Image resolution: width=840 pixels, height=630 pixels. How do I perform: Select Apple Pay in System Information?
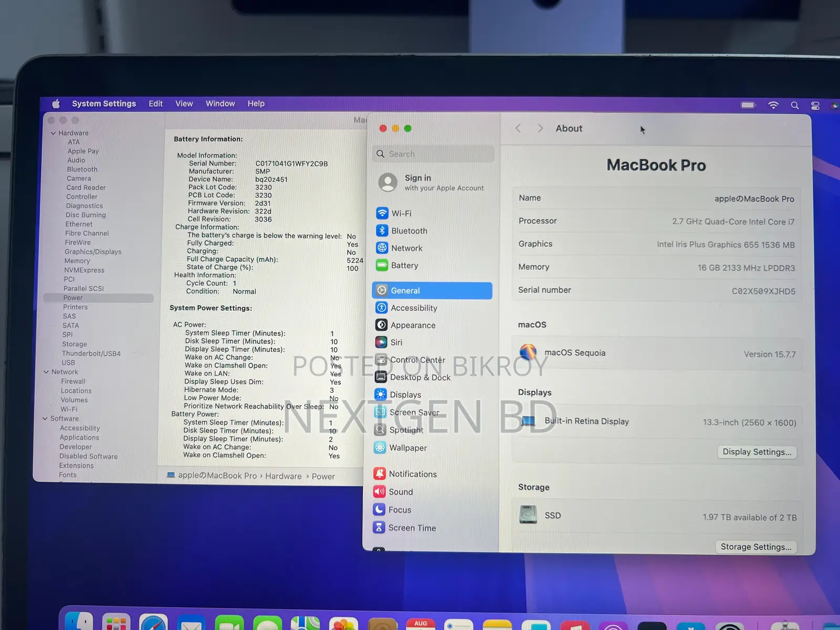tap(83, 151)
